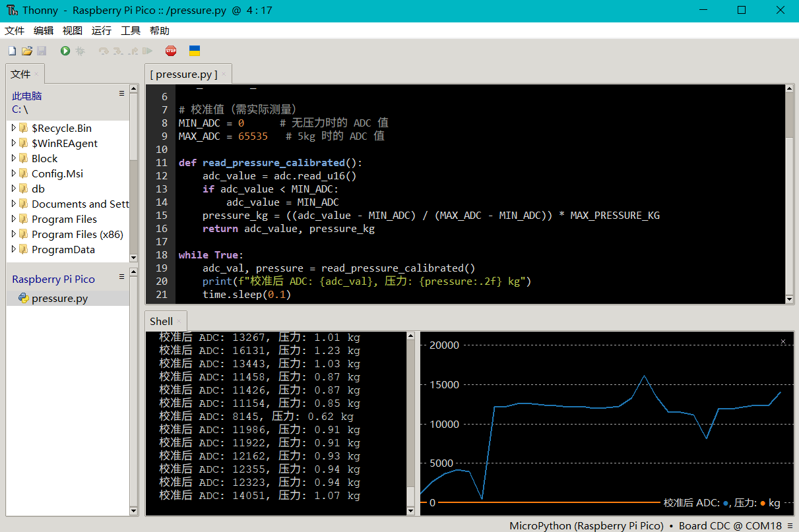Viewport: 799px width, 532px height.
Task: Close the plotter with the small x
Action: 783,341
